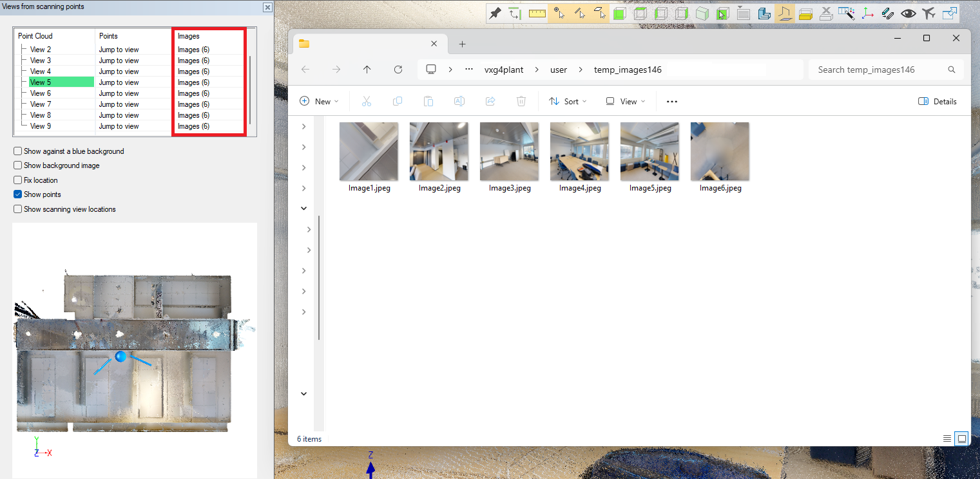Open the View dropdown in Explorer

pos(625,102)
